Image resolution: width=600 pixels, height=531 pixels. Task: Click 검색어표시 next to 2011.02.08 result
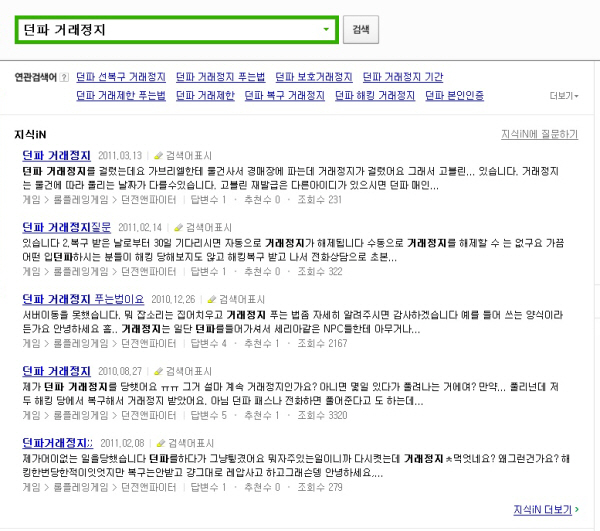191,443
